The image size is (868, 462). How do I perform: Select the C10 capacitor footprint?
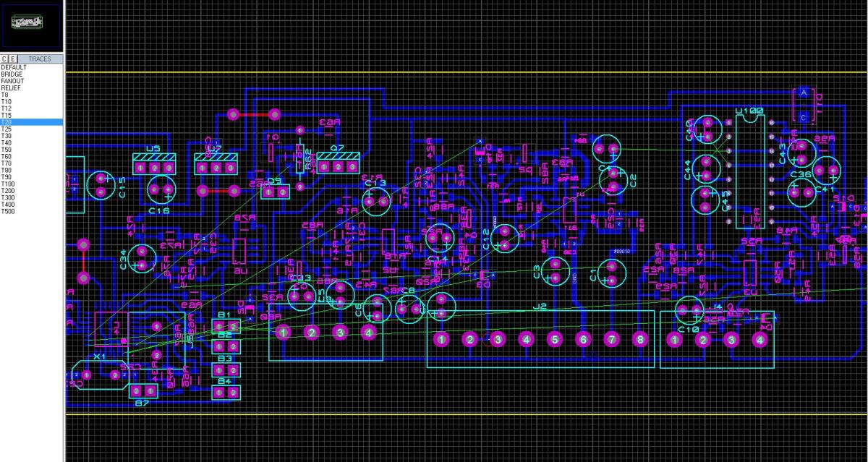pos(689,311)
